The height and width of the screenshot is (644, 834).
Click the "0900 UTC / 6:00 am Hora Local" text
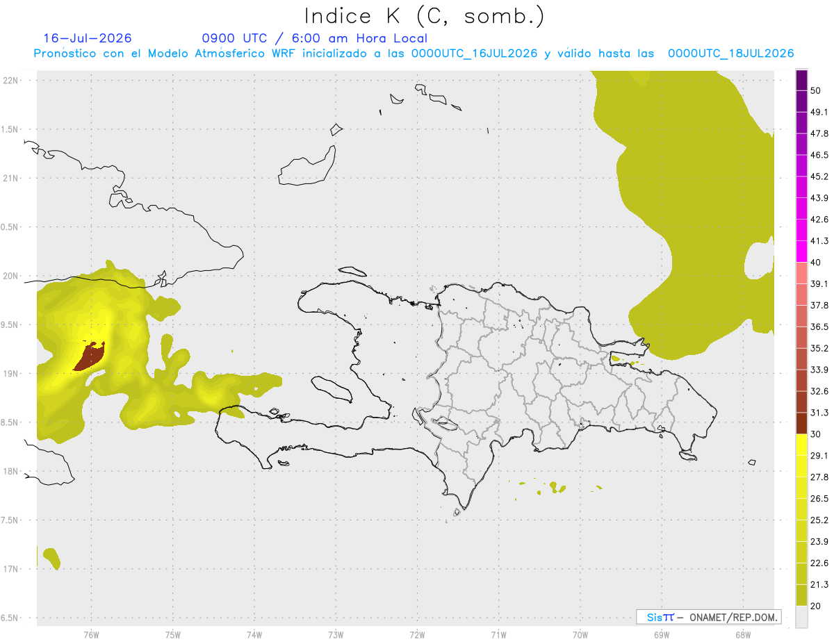coord(314,38)
